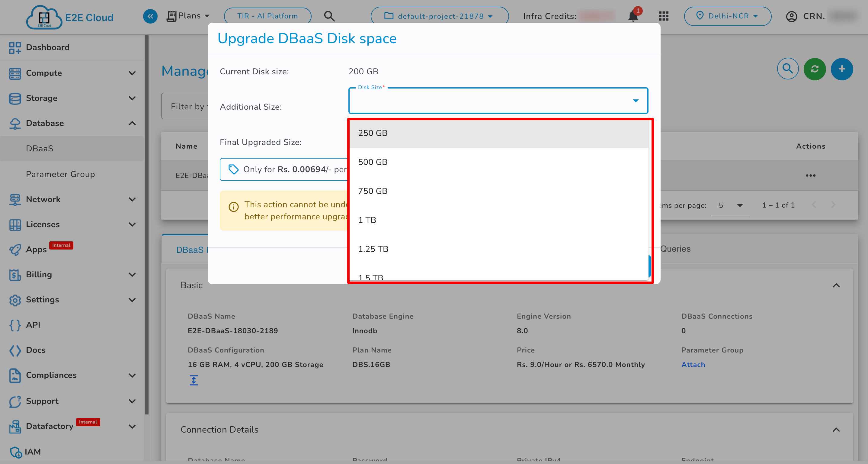Viewport: 868px width, 464px height.
Task: Expand the Settings menu
Action: (x=133, y=300)
